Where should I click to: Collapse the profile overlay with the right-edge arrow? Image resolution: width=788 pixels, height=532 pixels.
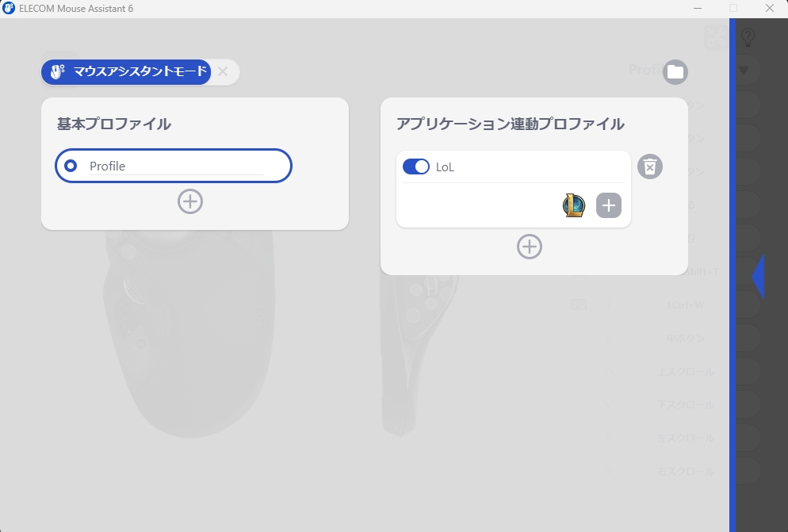pyautogui.click(x=757, y=277)
